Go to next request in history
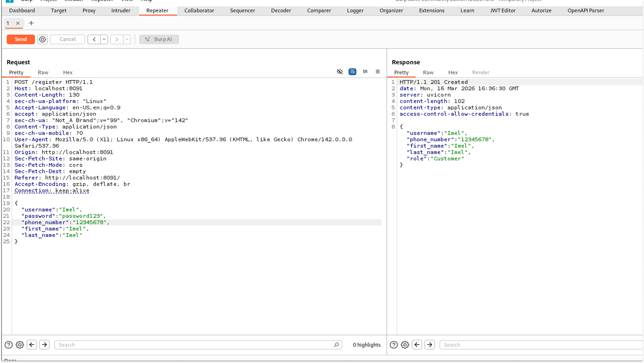The width and height of the screenshot is (644, 363). tap(117, 39)
